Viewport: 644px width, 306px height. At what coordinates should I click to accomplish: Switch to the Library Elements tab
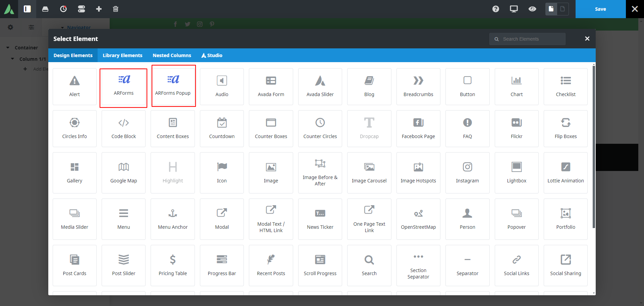122,55
